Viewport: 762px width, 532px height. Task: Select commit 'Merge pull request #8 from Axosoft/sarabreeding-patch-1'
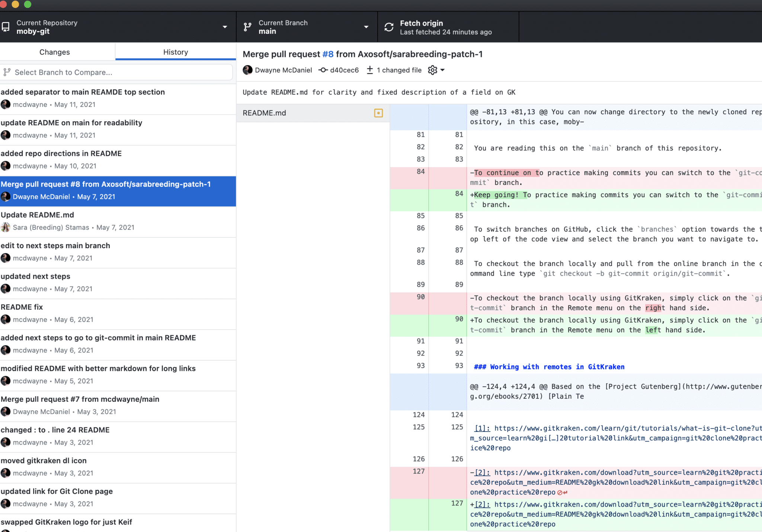pyautogui.click(x=118, y=191)
